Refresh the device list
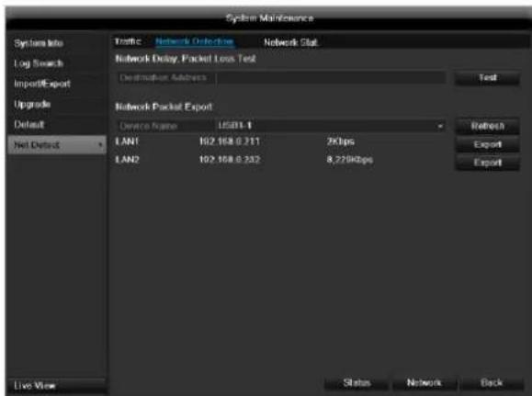This screenshot has width=532, height=396. 487,126
